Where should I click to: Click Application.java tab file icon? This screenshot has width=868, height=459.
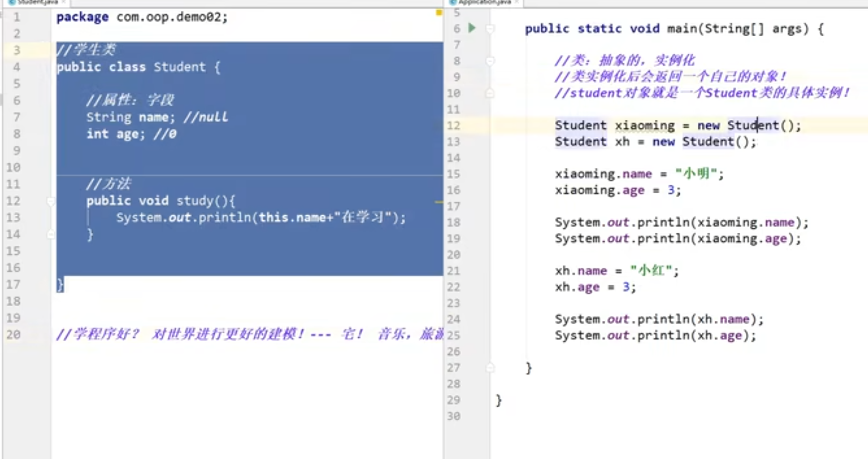pos(453,2)
